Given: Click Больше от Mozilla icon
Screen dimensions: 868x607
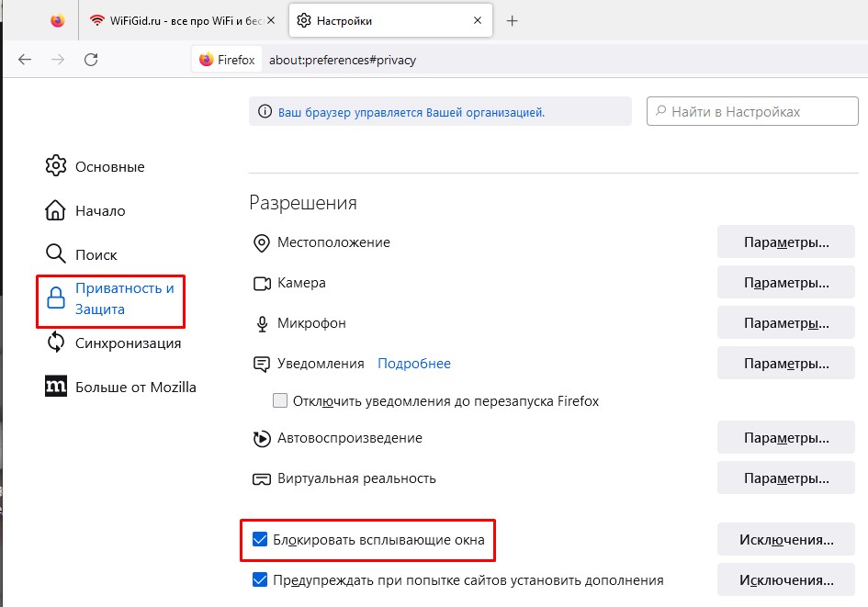Looking at the screenshot, I should click(x=56, y=387).
